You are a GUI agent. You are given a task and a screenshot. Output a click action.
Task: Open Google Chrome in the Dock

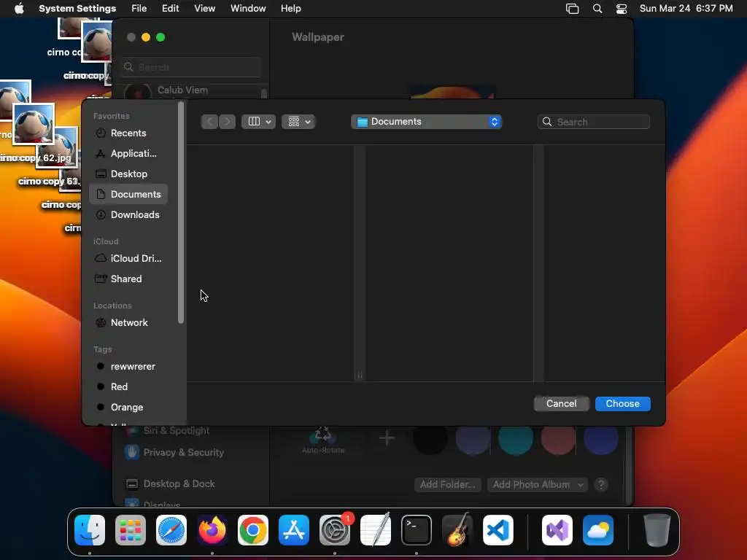click(253, 530)
